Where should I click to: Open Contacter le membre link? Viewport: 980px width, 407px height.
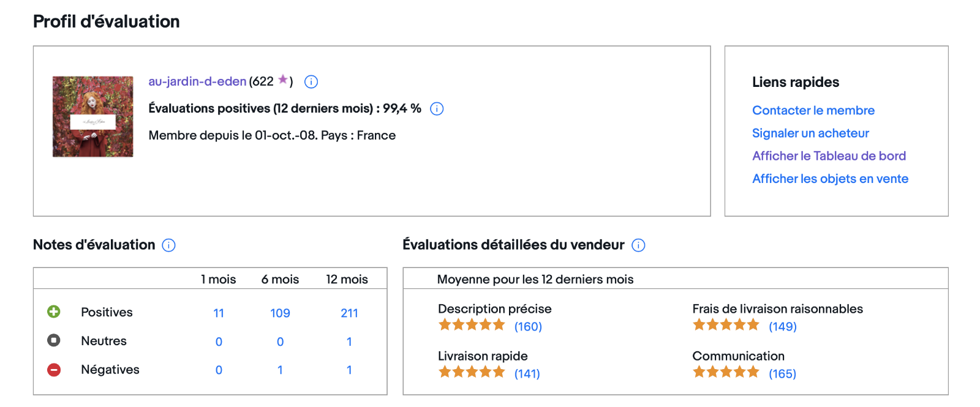[x=813, y=110]
